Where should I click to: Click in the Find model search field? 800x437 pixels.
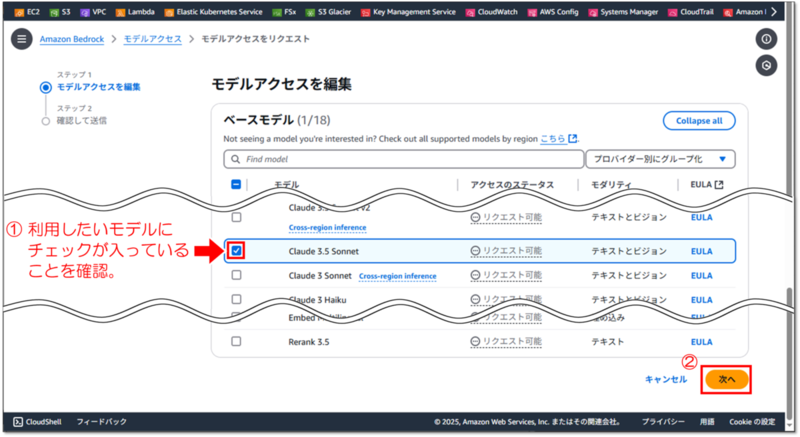pyautogui.click(x=404, y=159)
